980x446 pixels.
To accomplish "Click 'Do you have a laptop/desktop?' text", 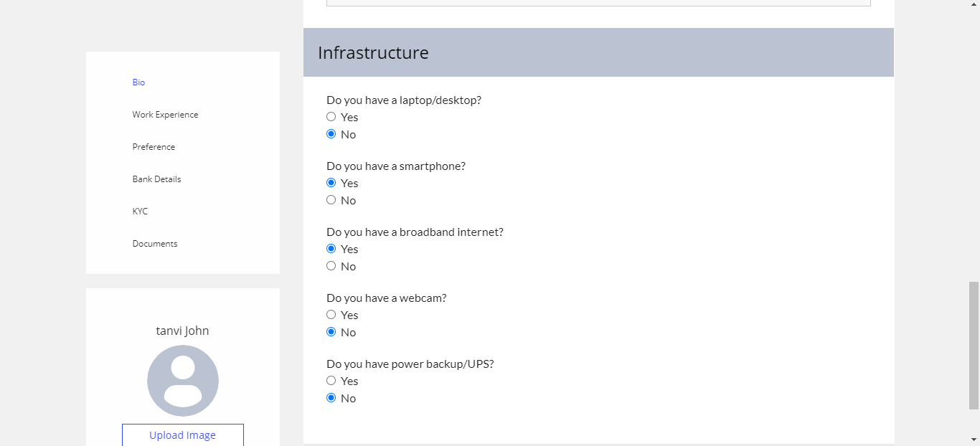I will pyautogui.click(x=404, y=100).
